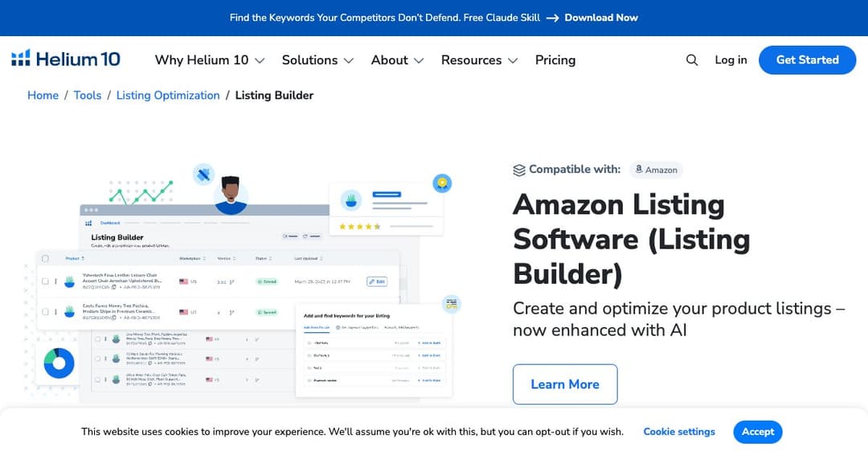Click the Amazon Listing Software heading
The image size is (868, 456).
click(x=631, y=239)
